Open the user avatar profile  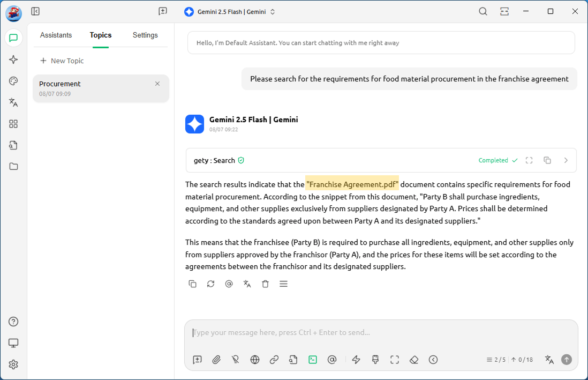click(x=13, y=13)
